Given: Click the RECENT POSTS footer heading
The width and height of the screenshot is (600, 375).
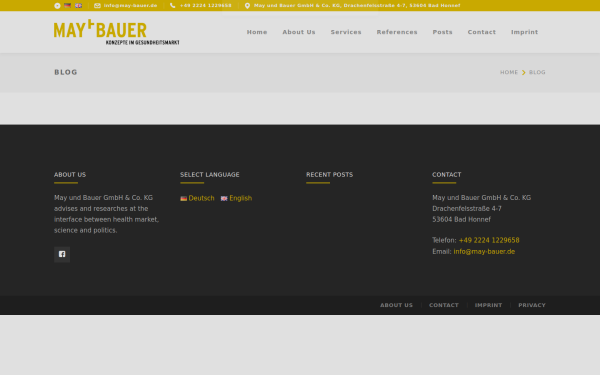Looking at the screenshot, I should (329, 174).
